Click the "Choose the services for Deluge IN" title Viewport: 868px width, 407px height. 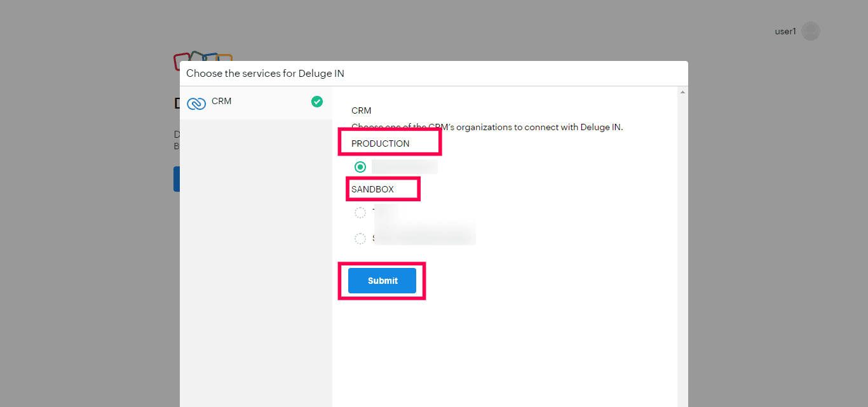click(x=265, y=73)
